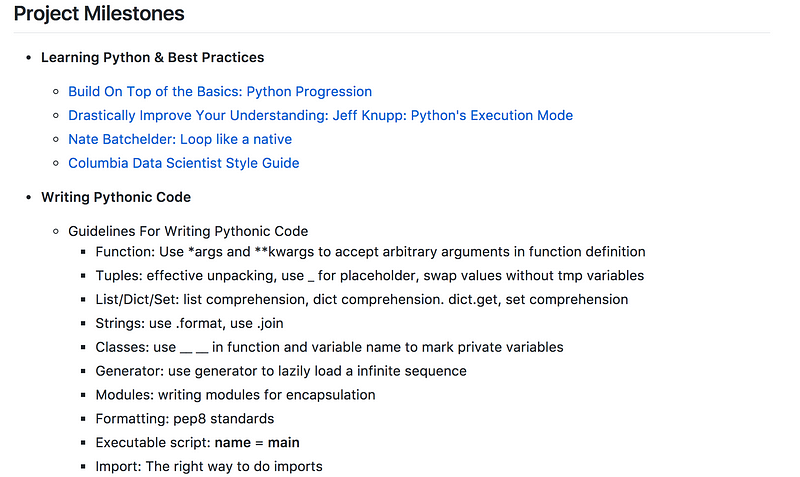Click the Function *args and **kwargs line
Screen dimensions: 800x477
370,252
